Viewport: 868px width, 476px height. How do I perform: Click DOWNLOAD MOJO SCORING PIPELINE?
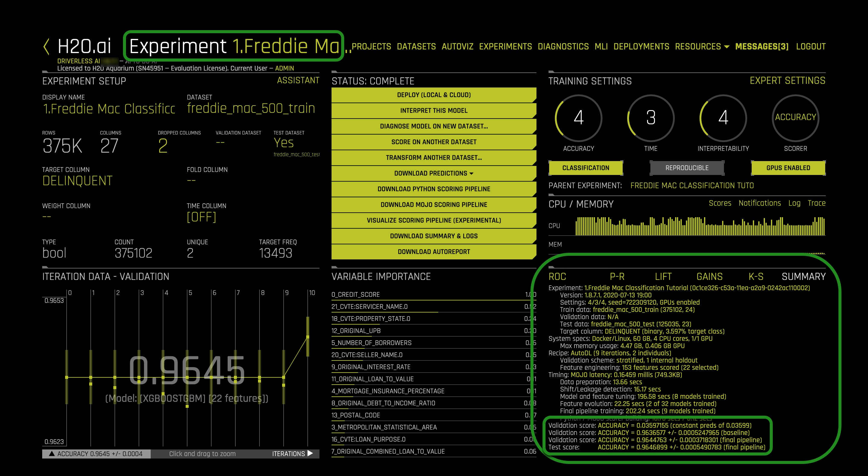pos(434,205)
